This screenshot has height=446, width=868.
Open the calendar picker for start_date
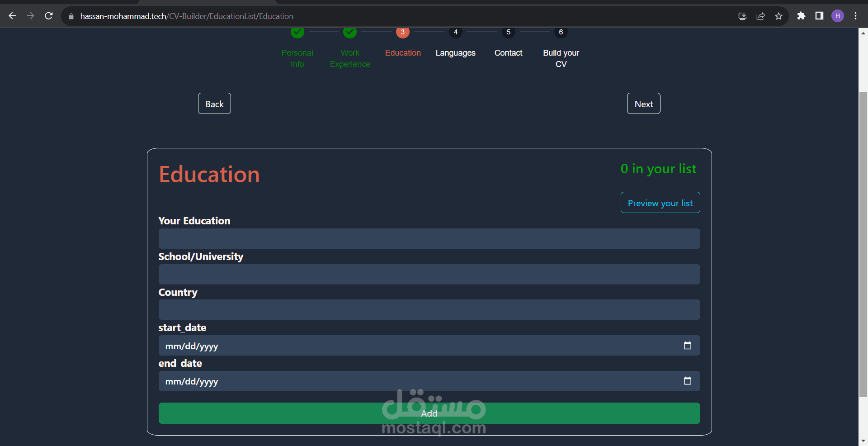[x=688, y=346]
